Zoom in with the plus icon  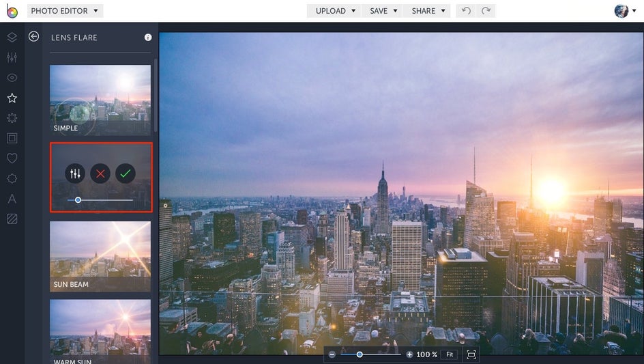point(409,354)
